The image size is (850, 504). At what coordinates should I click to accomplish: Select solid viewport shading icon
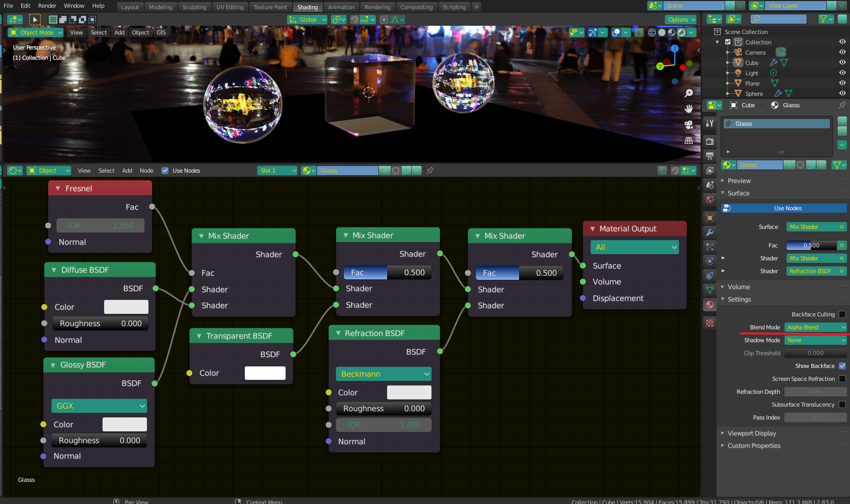click(x=662, y=32)
